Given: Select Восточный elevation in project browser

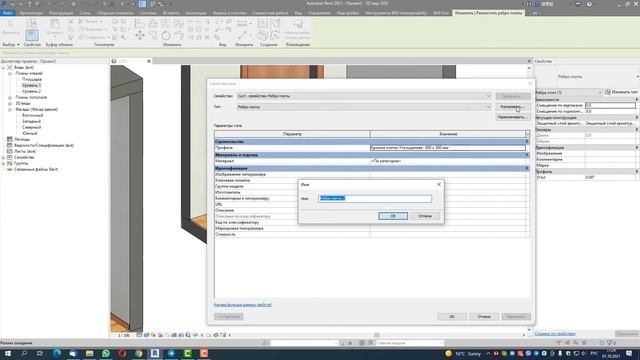Looking at the screenshot, I should pos(32,116).
